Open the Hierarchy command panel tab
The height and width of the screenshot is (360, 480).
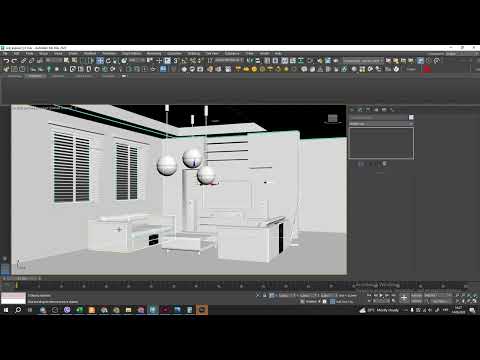(368, 109)
